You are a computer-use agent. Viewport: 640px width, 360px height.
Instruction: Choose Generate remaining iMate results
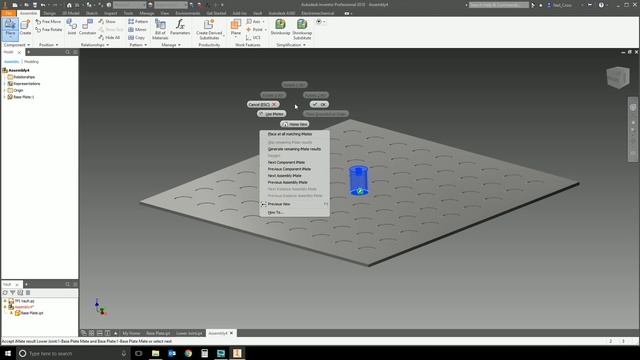pos(294,149)
